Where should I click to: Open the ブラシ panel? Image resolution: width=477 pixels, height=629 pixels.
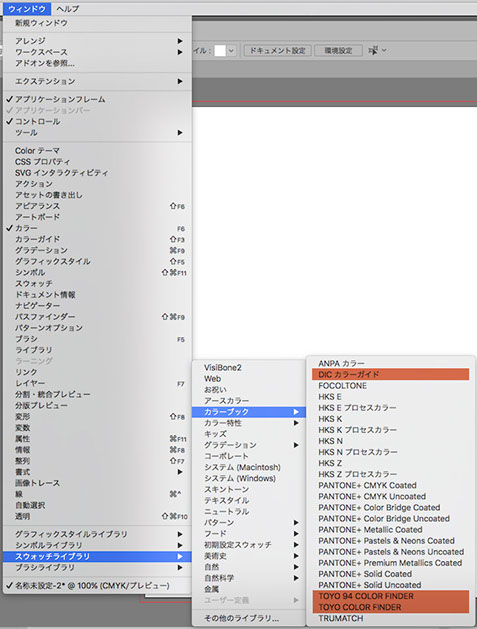97,339
